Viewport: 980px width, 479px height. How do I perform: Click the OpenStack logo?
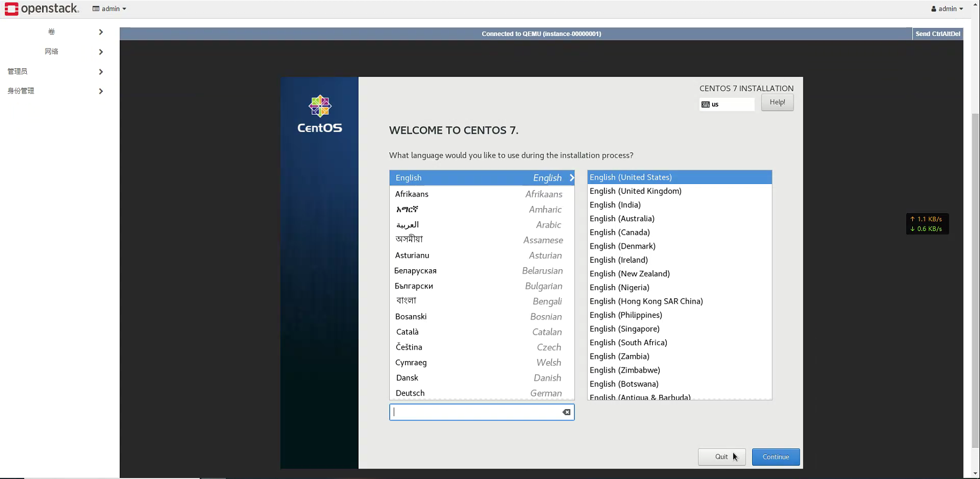[x=42, y=9]
